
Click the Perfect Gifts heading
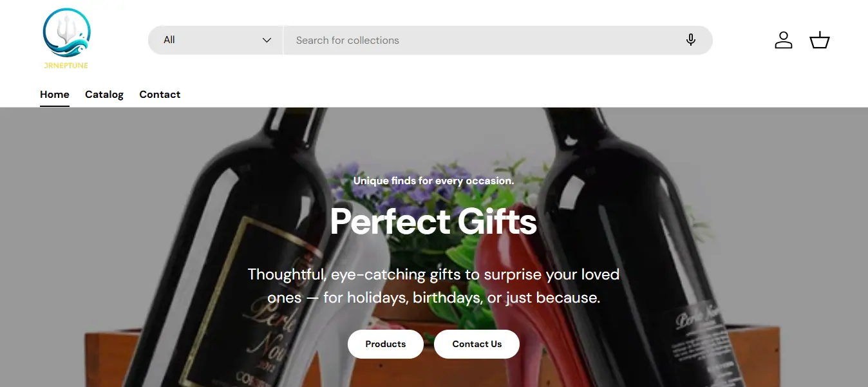pos(433,221)
